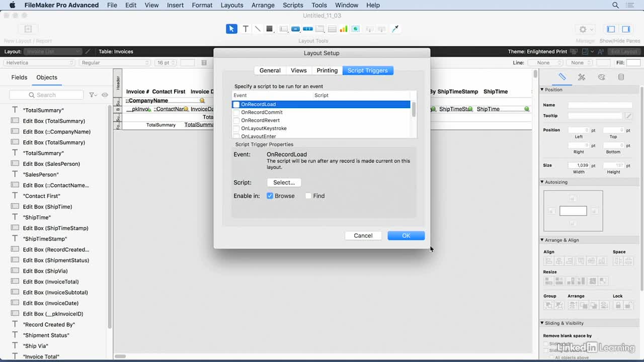
Task: Open the Data inspector tab
Action: pos(621,77)
